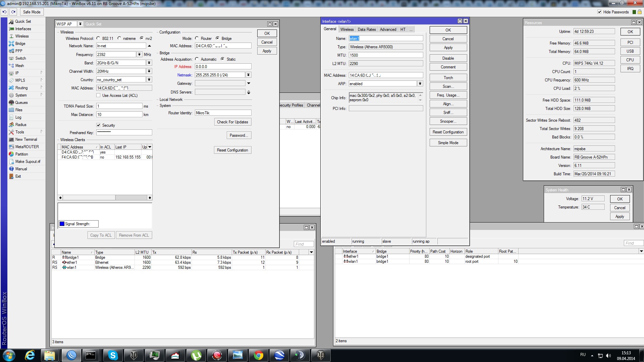Viewport: 644px width, 362px height.
Task: Select the 802.11 wireless protocol radio
Action: [x=98, y=39]
